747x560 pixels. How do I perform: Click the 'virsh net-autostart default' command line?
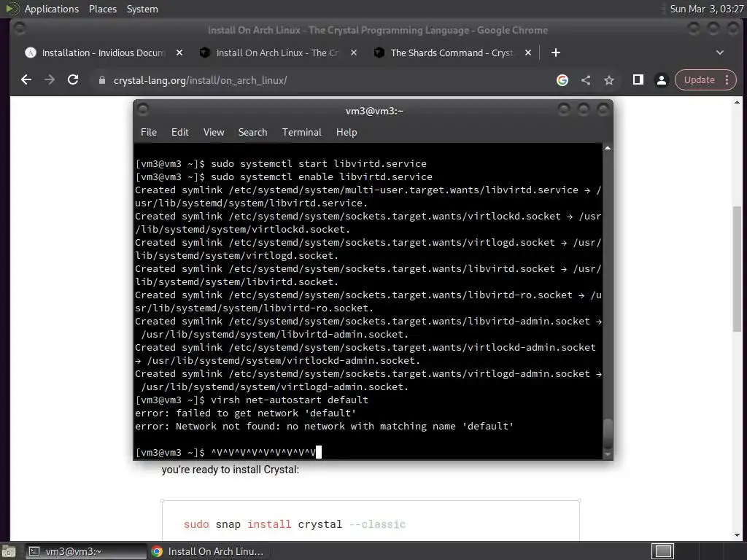click(x=252, y=400)
